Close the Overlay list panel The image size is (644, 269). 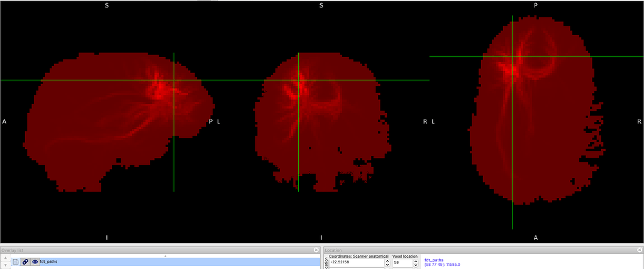click(316, 250)
